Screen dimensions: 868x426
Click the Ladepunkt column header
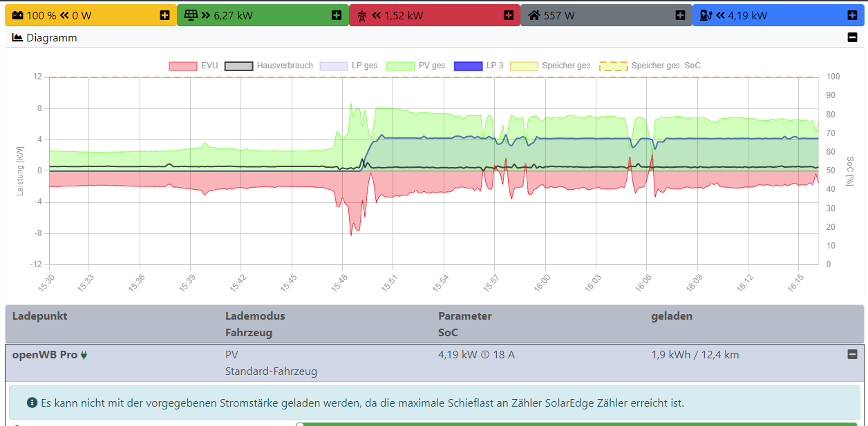coord(40,316)
